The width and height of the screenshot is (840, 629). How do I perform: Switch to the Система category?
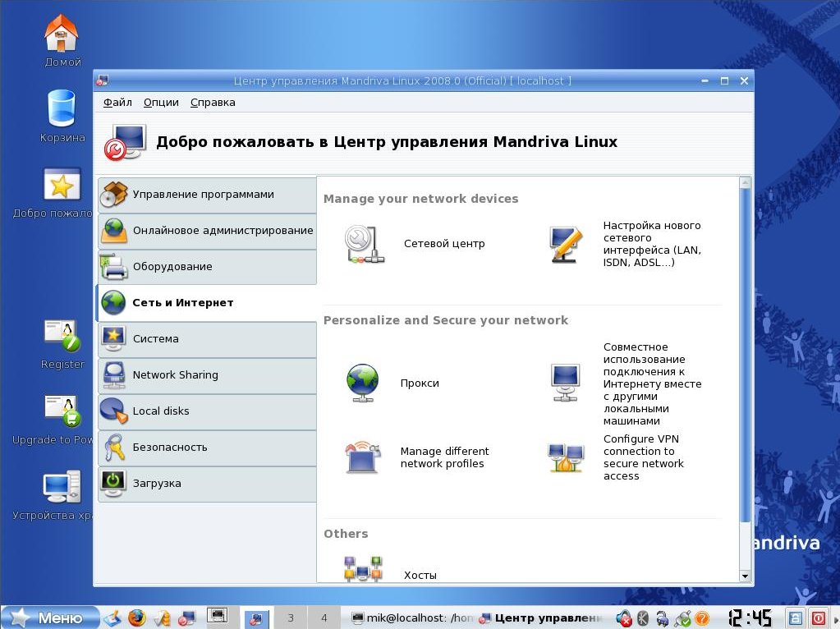[207, 338]
